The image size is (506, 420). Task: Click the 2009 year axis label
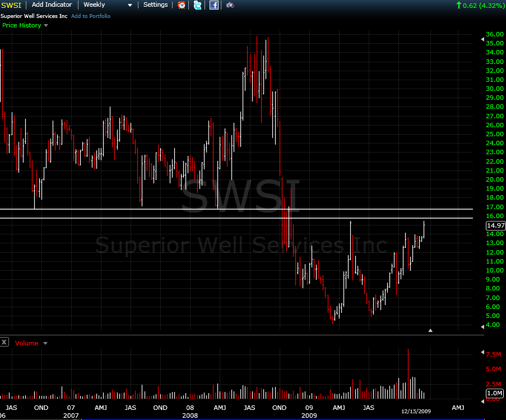tap(309, 416)
